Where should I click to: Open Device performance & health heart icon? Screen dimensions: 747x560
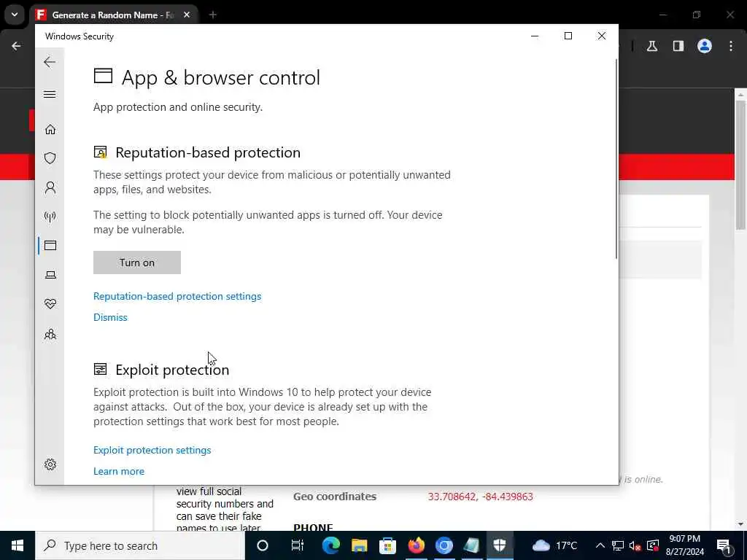pos(50,304)
